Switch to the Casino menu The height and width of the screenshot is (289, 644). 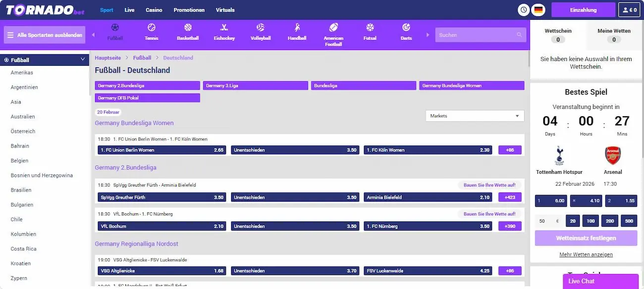click(x=154, y=10)
